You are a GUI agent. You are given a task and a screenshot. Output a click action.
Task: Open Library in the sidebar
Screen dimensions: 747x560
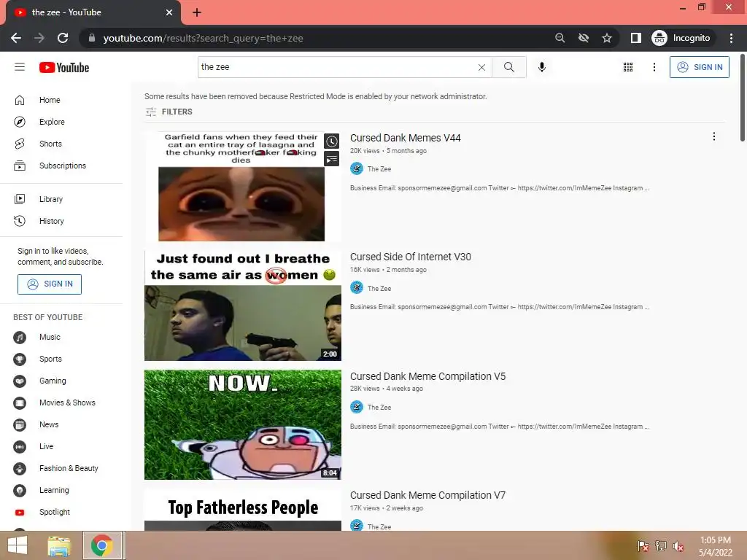coord(51,199)
